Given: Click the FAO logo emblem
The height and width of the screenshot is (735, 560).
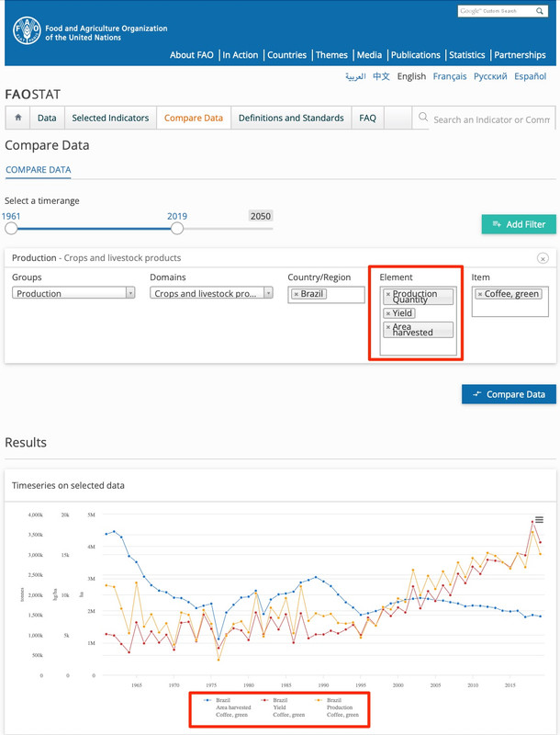Looking at the screenshot, I should click(27, 33).
